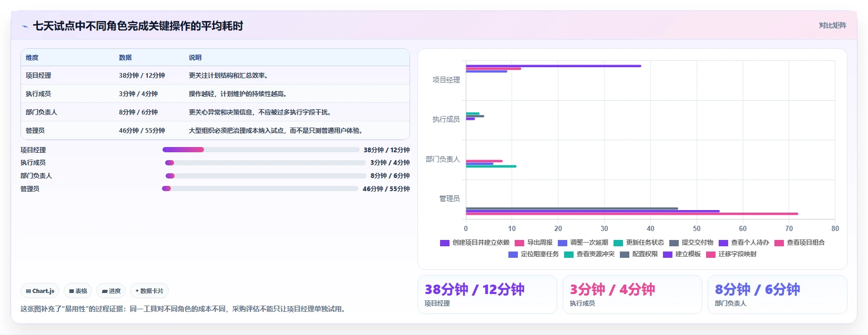Click table cell 46分钟 / 55分钟
The height and width of the screenshot is (335, 868).
pos(142,131)
